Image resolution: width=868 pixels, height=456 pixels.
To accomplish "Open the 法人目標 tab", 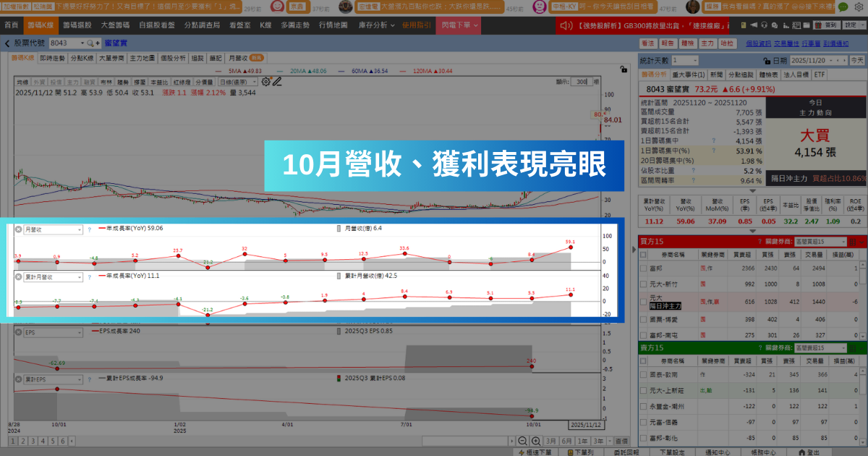I will coord(796,75).
